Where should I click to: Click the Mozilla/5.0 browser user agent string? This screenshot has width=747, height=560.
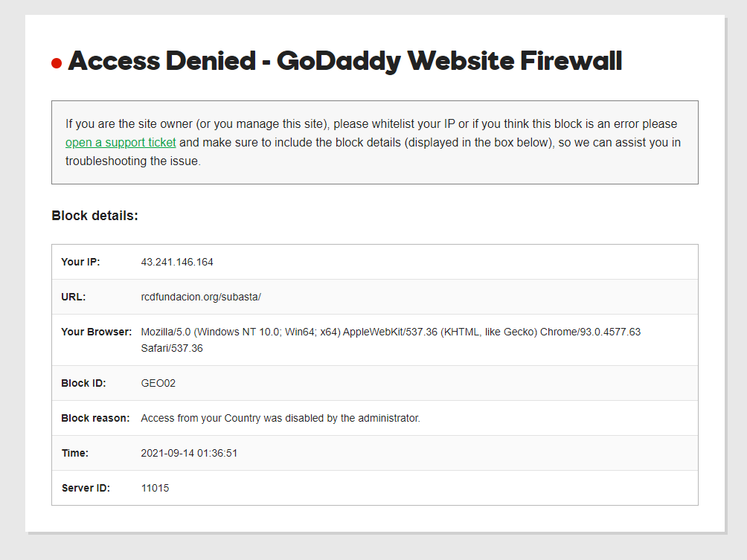click(391, 340)
